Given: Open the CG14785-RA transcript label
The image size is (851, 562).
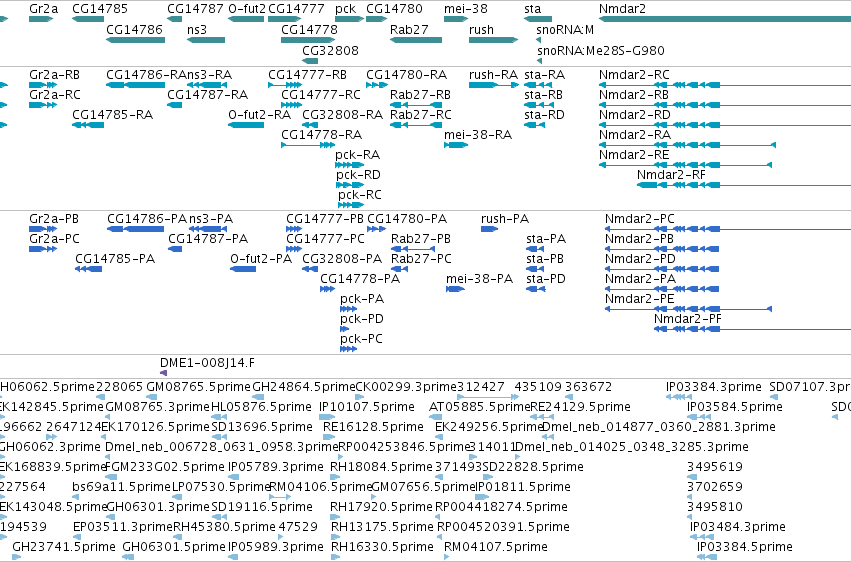Looking at the screenshot, I should click(112, 114).
